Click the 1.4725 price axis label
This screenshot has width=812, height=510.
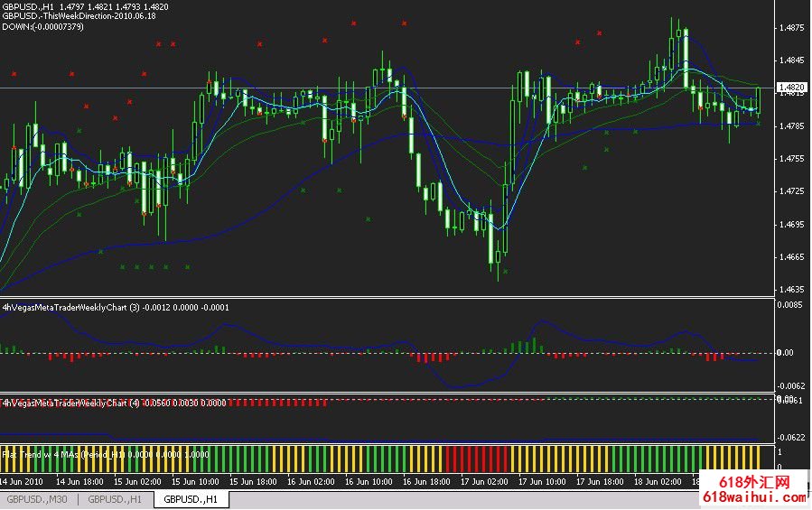coord(792,191)
